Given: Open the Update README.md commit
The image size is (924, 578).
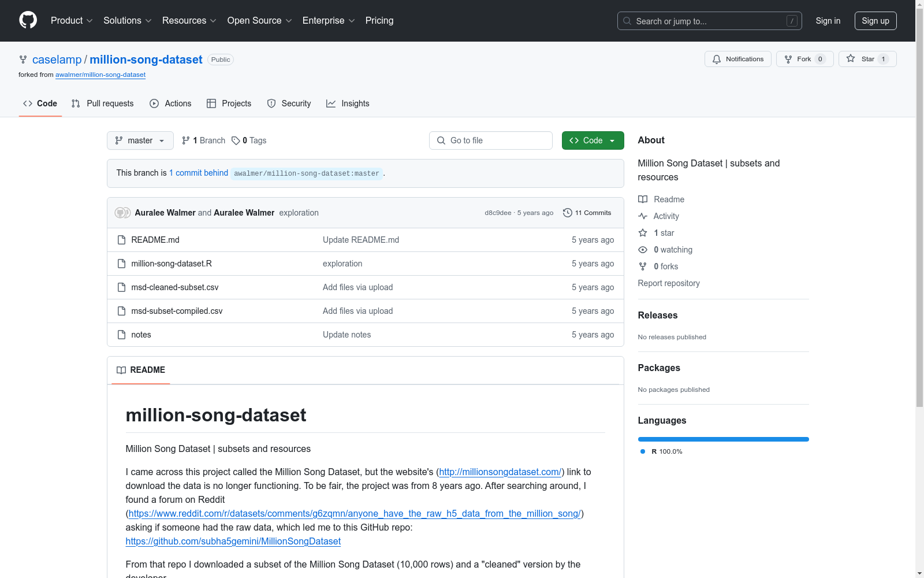Looking at the screenshot, I should [361, 240].
